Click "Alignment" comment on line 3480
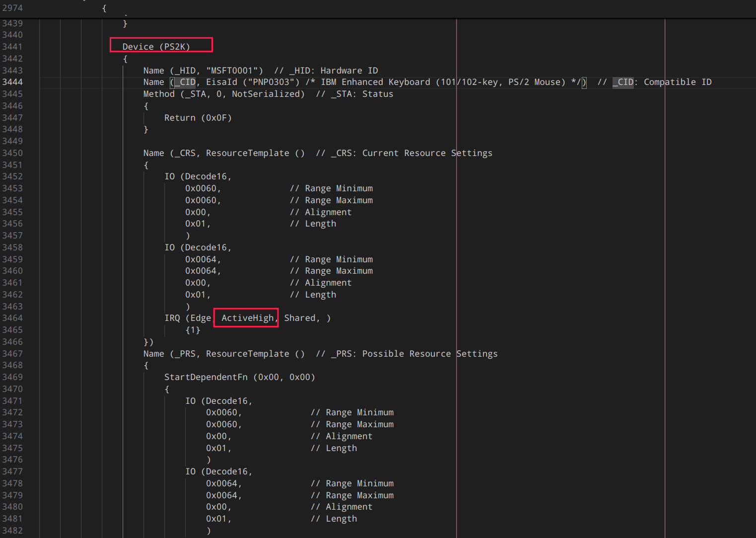 click(x=349, y=507)
